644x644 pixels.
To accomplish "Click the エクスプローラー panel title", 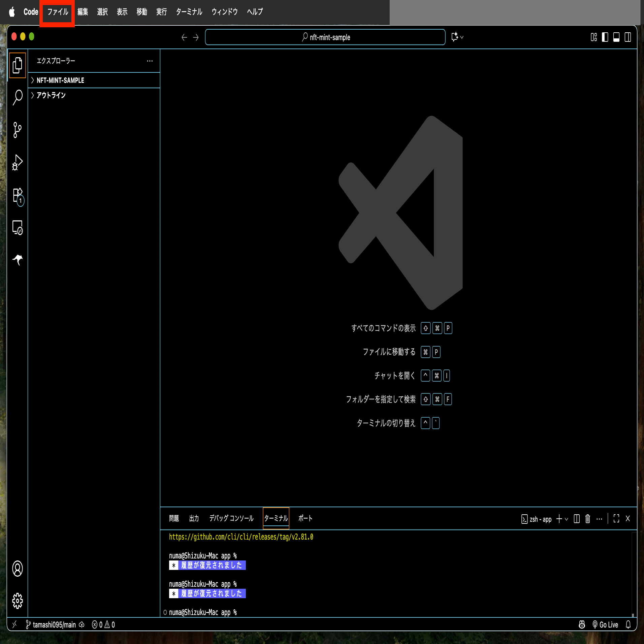I will point(56,61).
